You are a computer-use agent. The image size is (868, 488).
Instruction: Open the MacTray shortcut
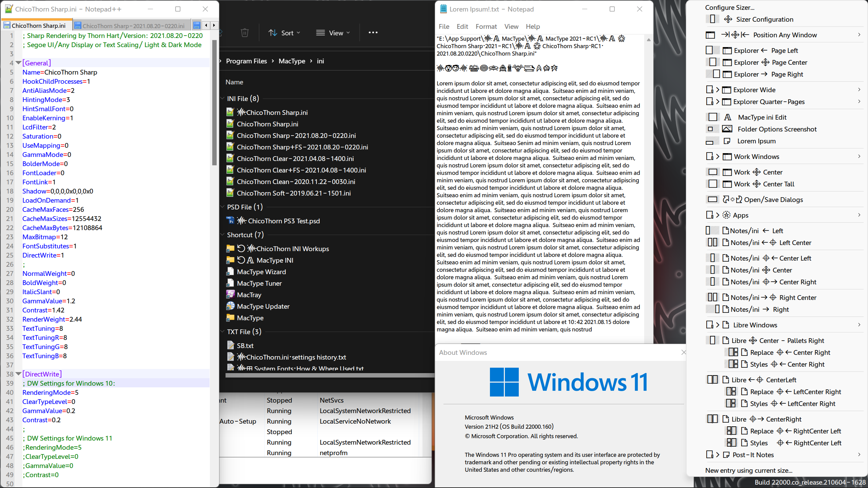(x=249, y=294)
